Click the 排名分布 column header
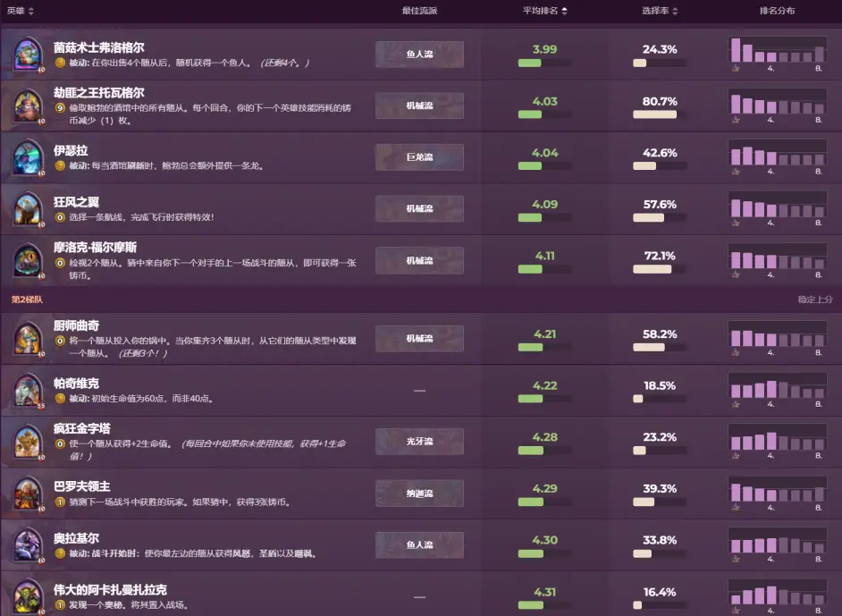 click(x=777, y=12)
